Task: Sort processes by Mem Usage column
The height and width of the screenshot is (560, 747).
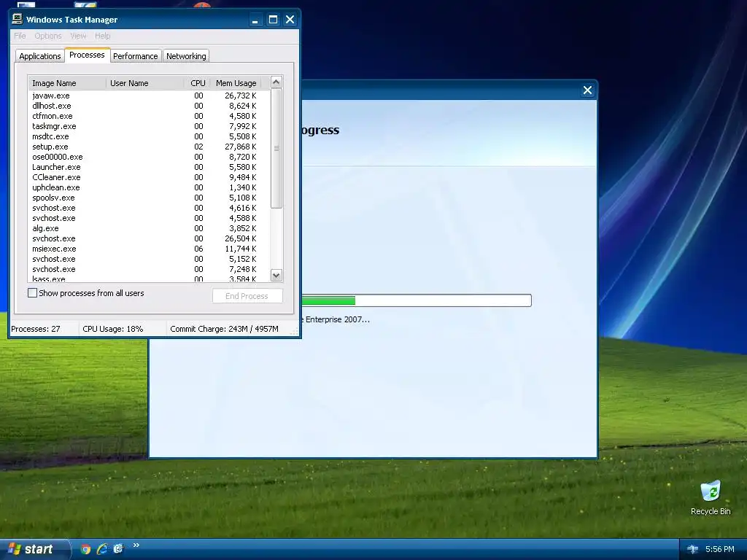Action: [x=236, y=83]
